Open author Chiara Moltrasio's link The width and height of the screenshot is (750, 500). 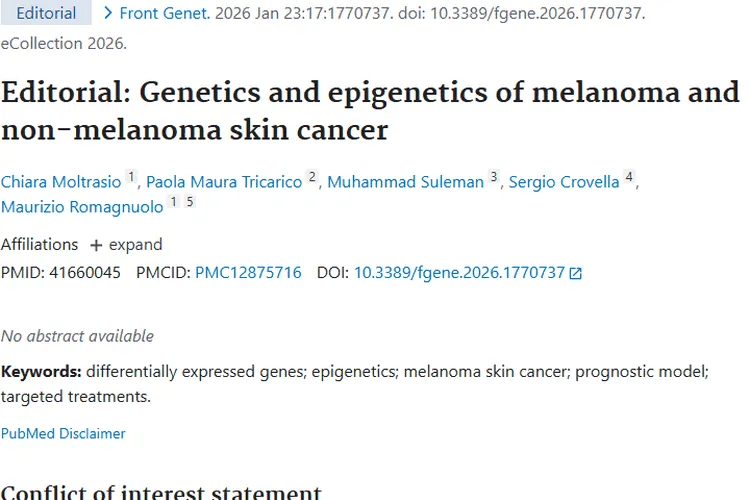[x=61, y=182]
